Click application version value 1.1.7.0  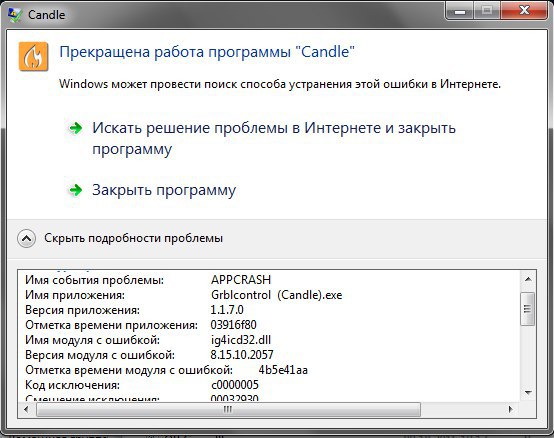[227, 310]
